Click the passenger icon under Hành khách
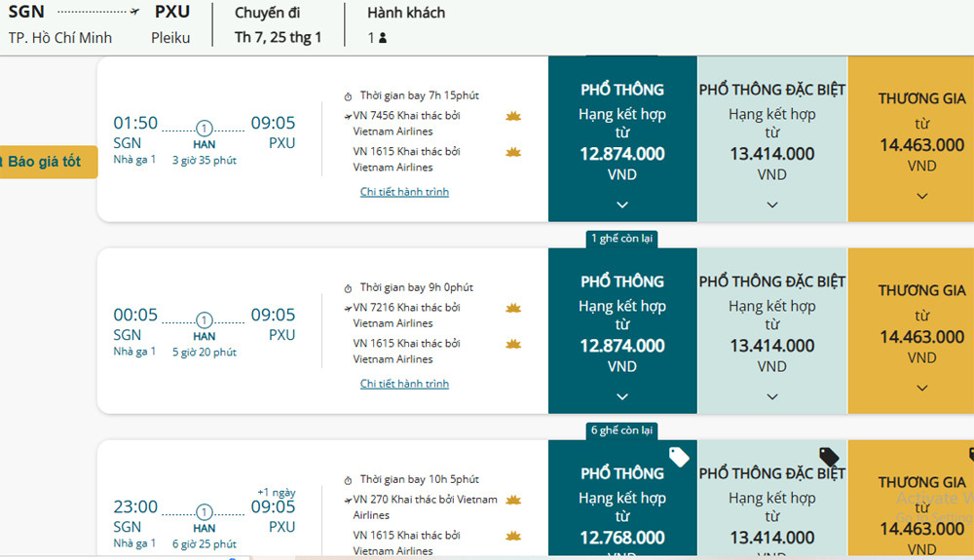Image resolution: width=974 pixels, height=560 pixels. [383, 38]
